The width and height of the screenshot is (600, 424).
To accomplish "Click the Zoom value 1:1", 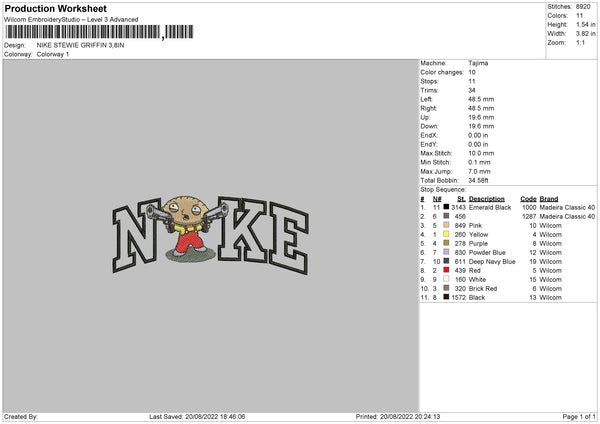I will tap(580, 42).
